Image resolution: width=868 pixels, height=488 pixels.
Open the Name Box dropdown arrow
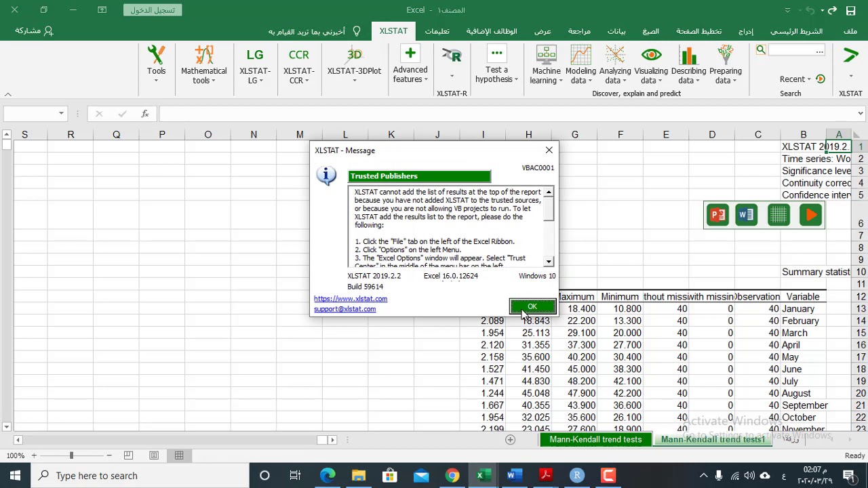[61, 114]
